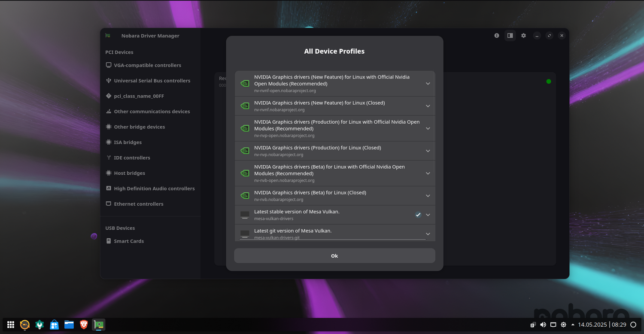
Task: Click NVIDIA logo on Beta Open profile
Action: coord(245,173)
